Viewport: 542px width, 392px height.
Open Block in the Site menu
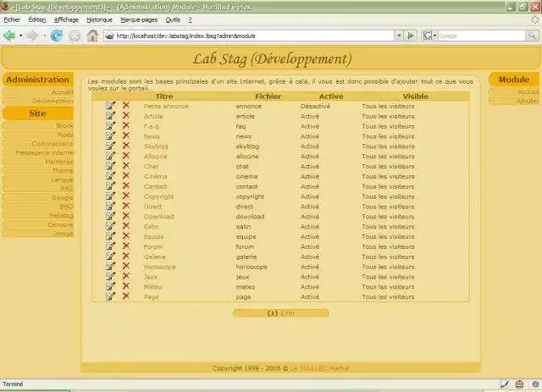click(64, 125)
